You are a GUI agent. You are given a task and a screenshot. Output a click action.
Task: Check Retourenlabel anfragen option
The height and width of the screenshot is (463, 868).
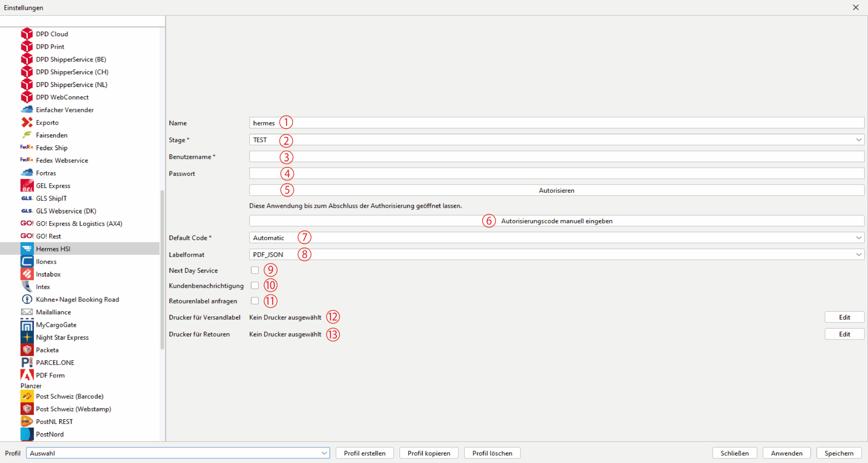click(255, 301)
